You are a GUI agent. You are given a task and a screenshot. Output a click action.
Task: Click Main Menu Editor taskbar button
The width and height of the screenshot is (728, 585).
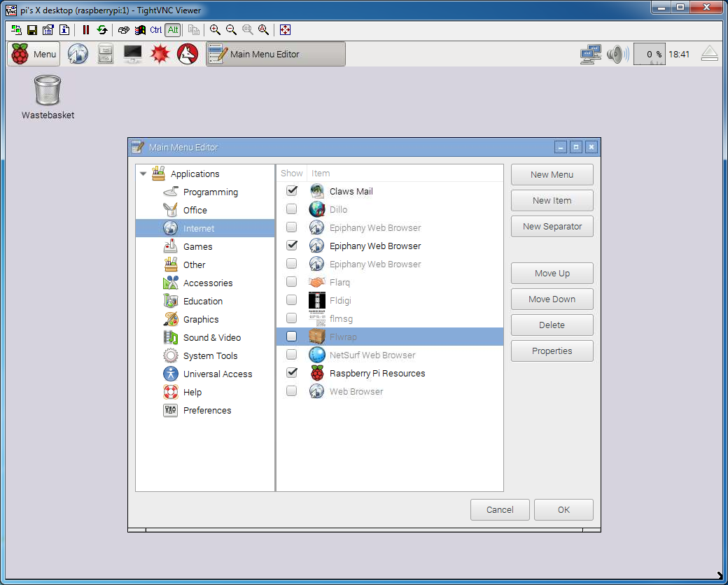[276, 55]
